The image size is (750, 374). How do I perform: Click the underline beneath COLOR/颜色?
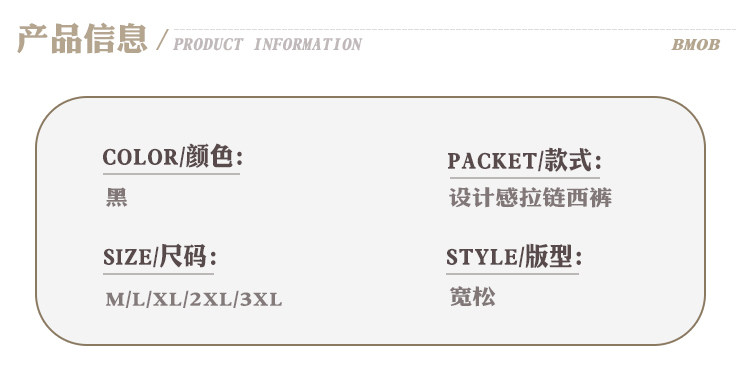tap(171, 174)
